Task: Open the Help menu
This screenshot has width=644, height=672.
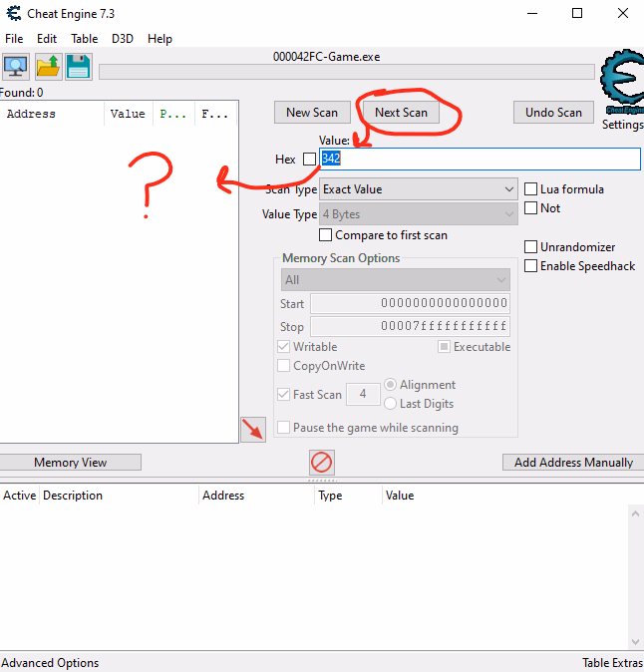Action: click(160, 39)
